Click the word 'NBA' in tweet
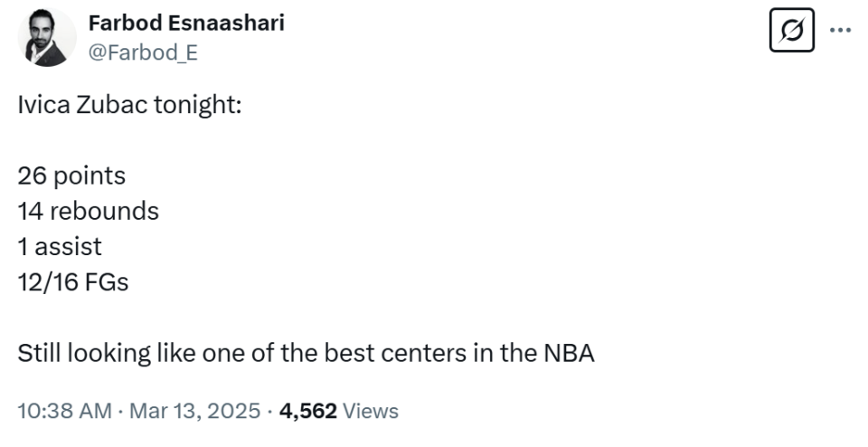This screenshot has height=447, width=868. [x=569, y=354]
